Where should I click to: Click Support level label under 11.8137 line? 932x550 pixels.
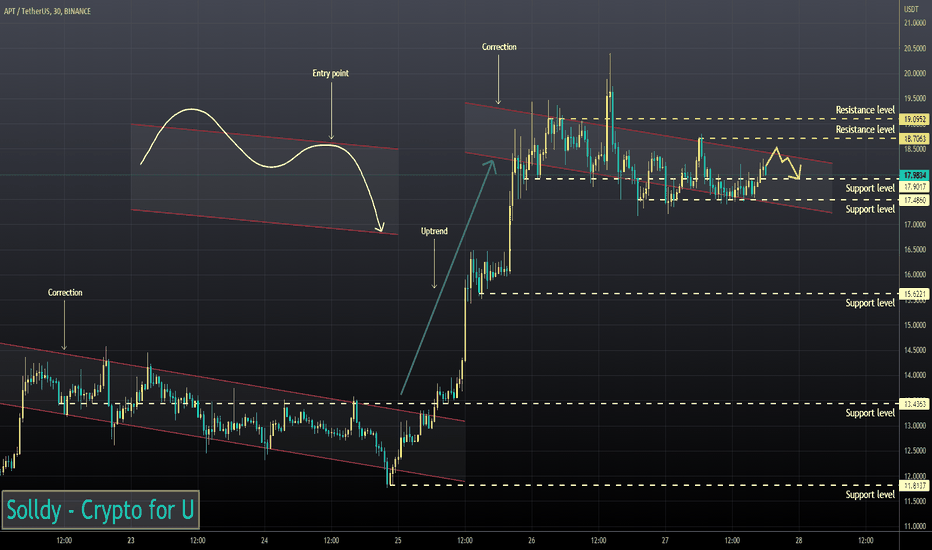[870, 495]
